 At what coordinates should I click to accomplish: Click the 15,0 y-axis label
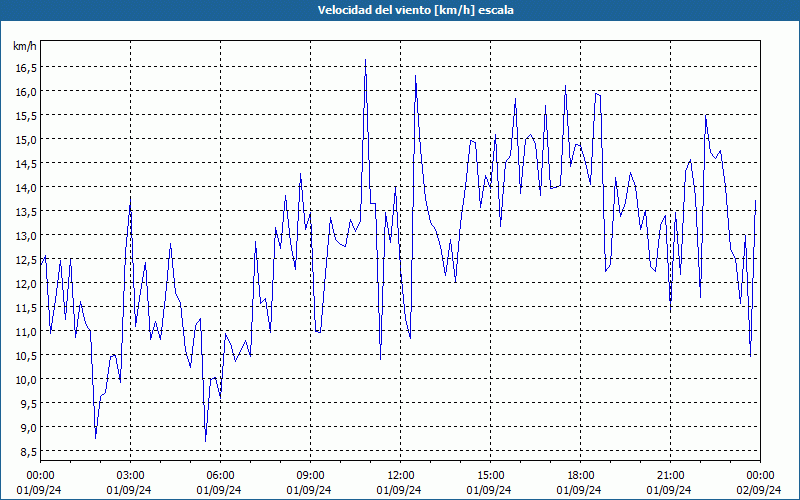pyautogui.click(x=24, y=139)
